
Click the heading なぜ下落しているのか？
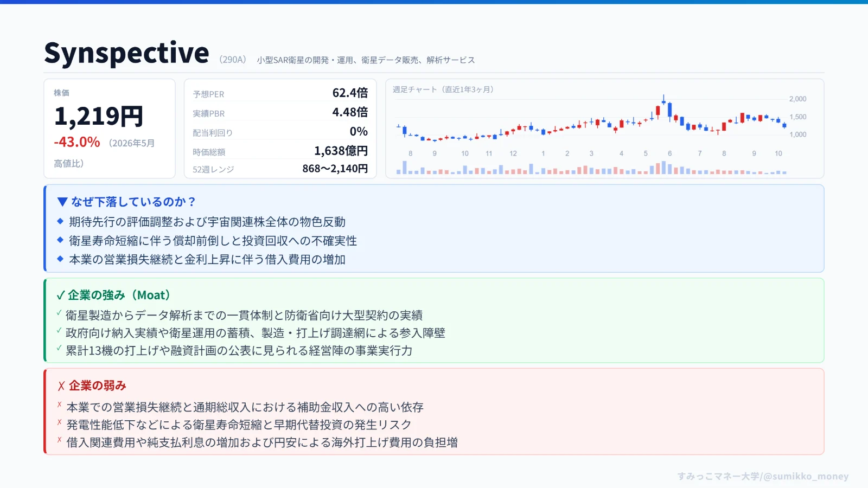point(133,202)
